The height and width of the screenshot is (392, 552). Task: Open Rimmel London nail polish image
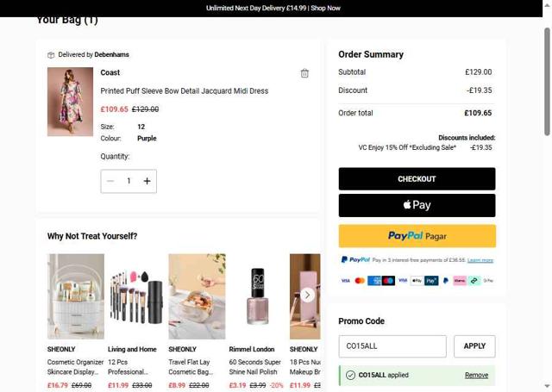coord(257,296)
